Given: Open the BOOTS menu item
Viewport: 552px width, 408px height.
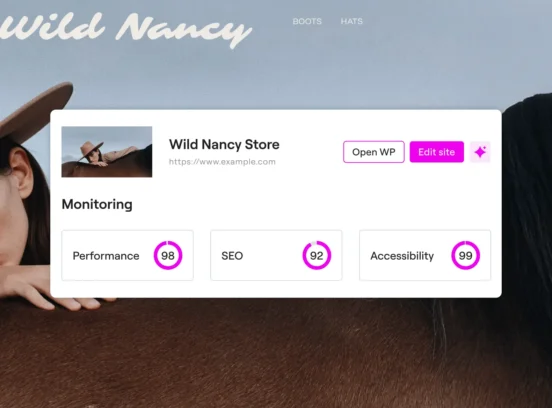Looking at the screenshot, I should pyautogui.click(x=307, y=21).
